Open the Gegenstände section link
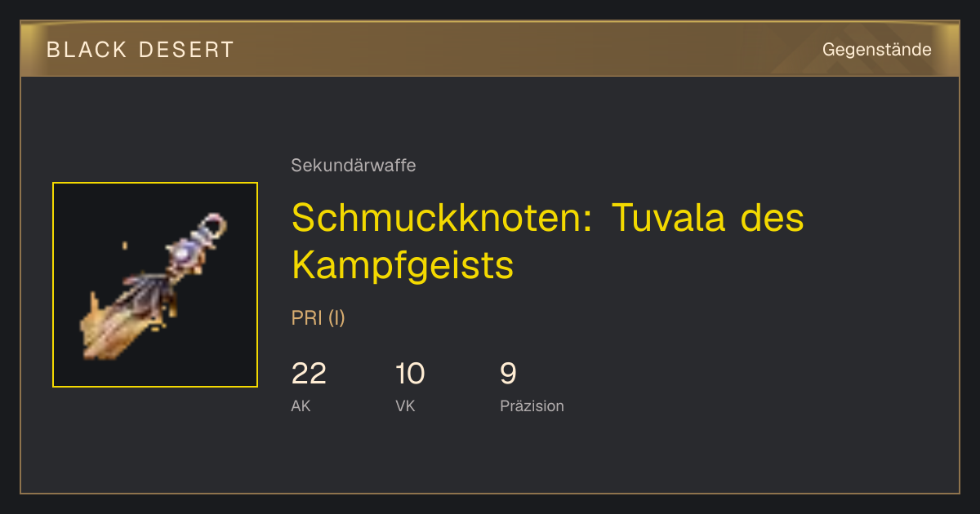The height and width of the screenshot is (514, 980). [x=876, y=50]
